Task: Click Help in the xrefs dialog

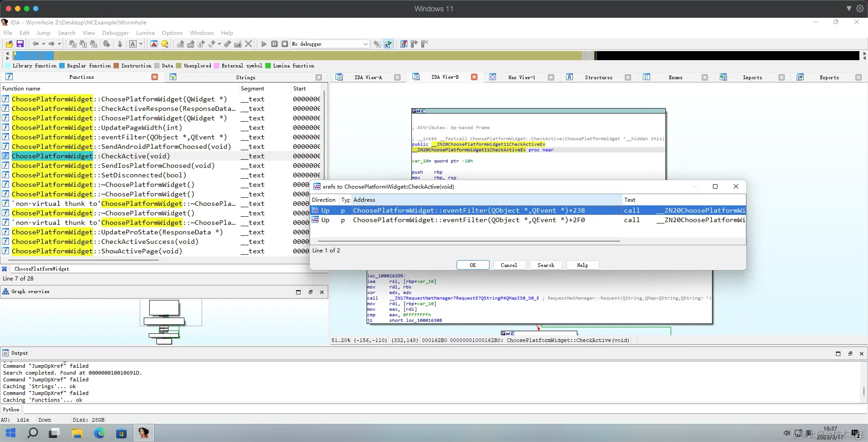Action: click(582, 265)
